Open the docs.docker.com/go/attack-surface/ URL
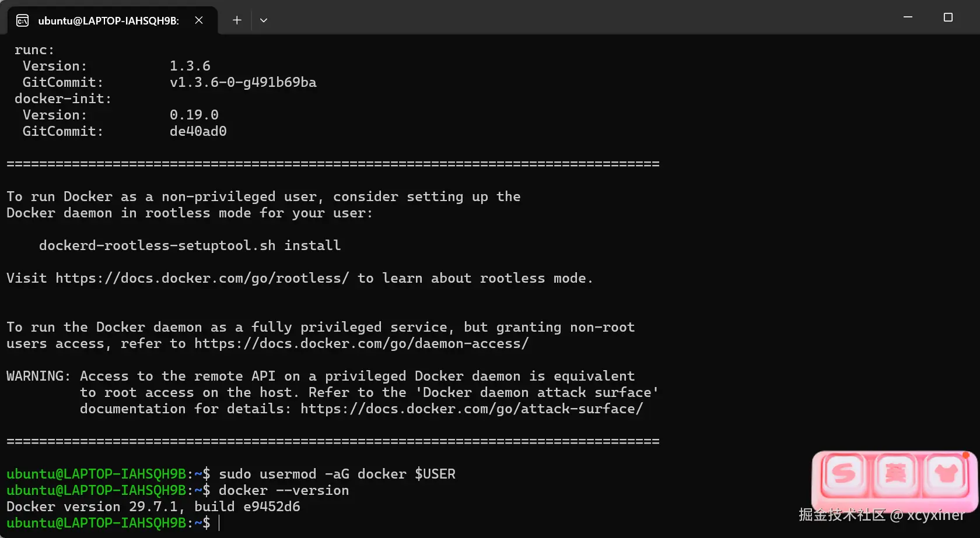This screenshot has width=980, height=538. coord(472,409)
